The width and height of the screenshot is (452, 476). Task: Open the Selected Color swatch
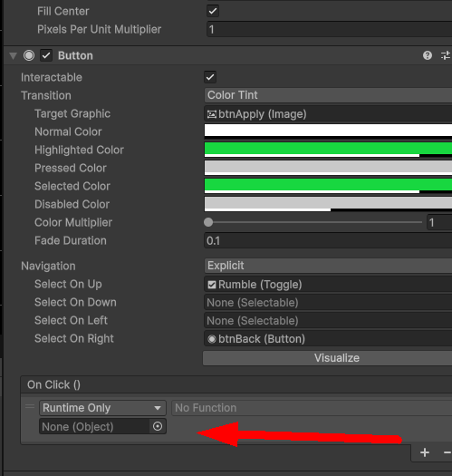(x=328, y=186)
